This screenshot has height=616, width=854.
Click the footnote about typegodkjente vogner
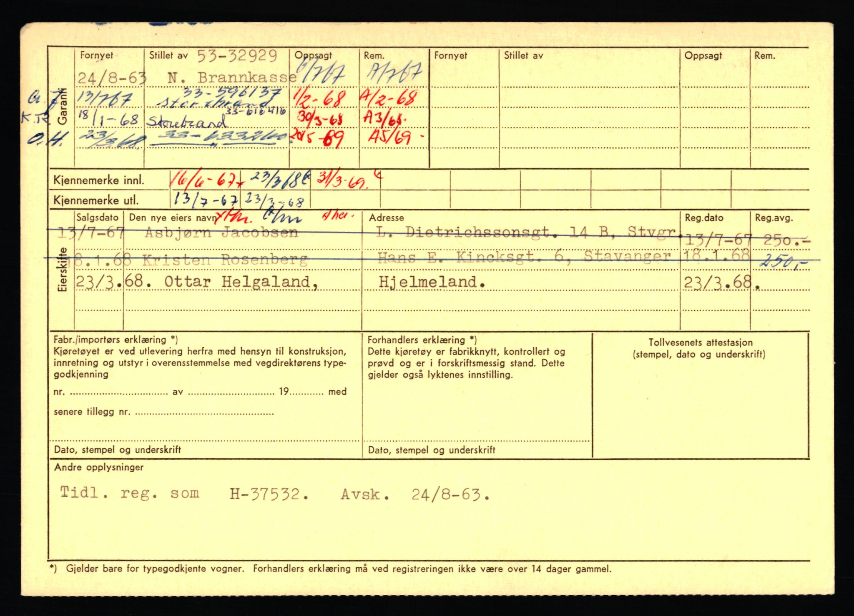click(330, 568)
